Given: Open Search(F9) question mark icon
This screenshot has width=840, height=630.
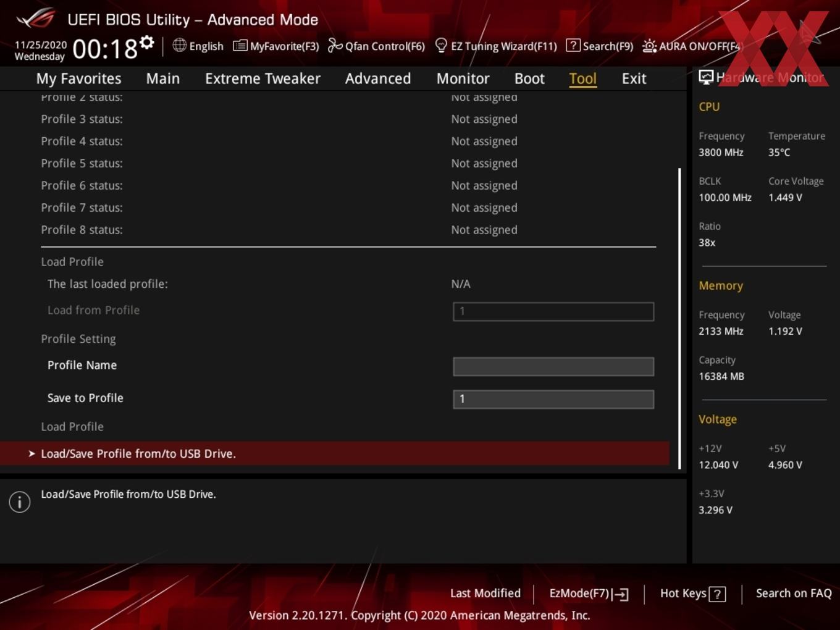Looking at the screenshot, I should [x=573, y=45].
